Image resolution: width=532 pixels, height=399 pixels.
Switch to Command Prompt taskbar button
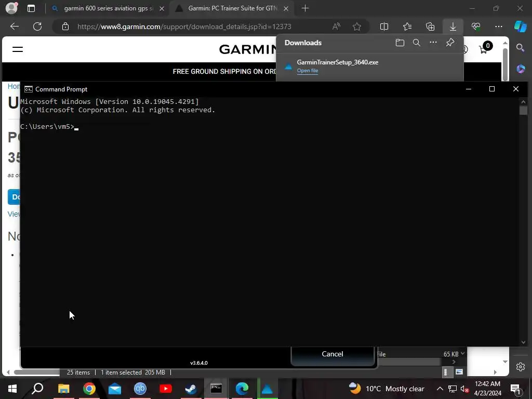click(x=216, y=389)
